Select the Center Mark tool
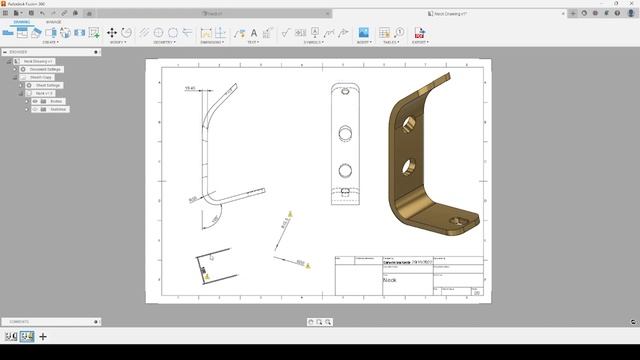 158,32
